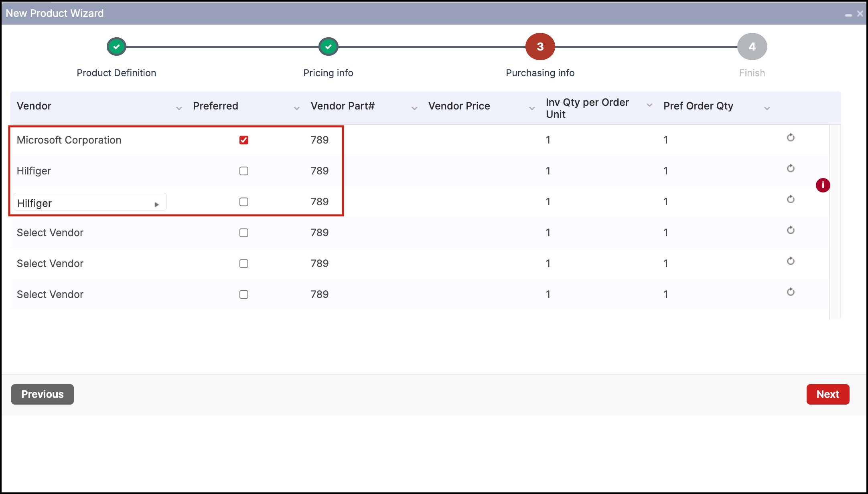Click the Preferred column header label
Screen dimensions: 868x494
click(x=215, y=106)
